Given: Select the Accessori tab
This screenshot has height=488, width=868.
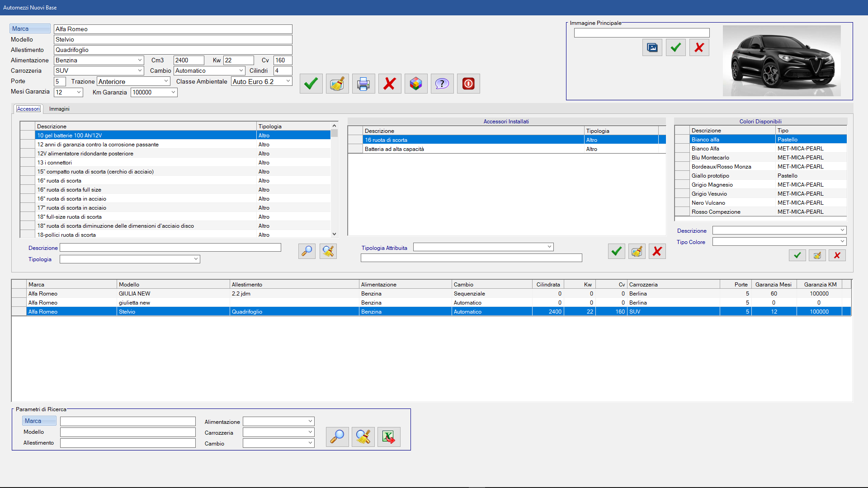Looking at the screenshot, I should coord(28,109).
